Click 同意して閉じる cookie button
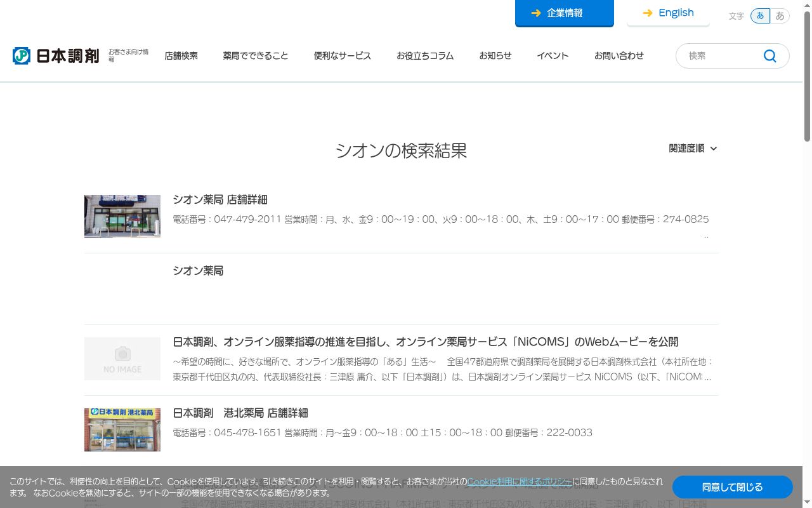 733,487
